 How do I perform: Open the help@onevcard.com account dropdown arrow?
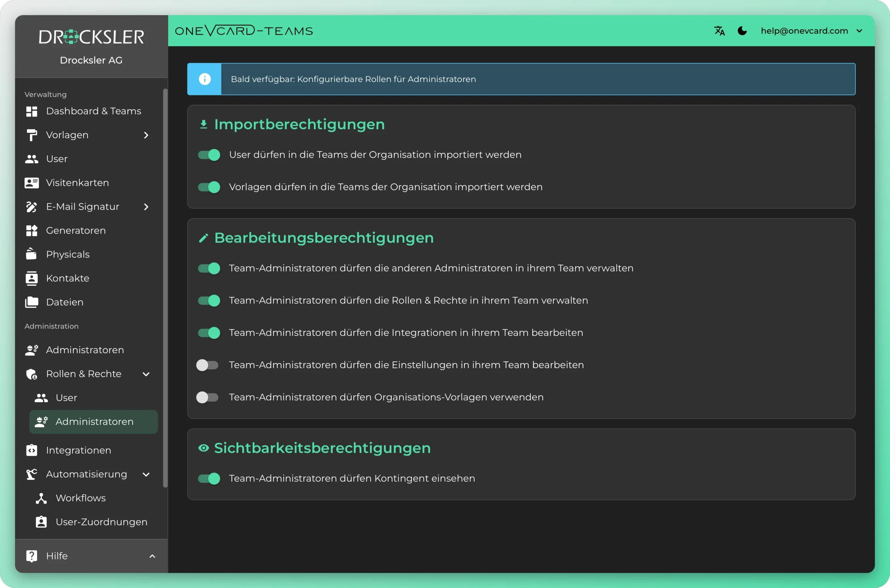pyautogui.click(x=860, y=31)
